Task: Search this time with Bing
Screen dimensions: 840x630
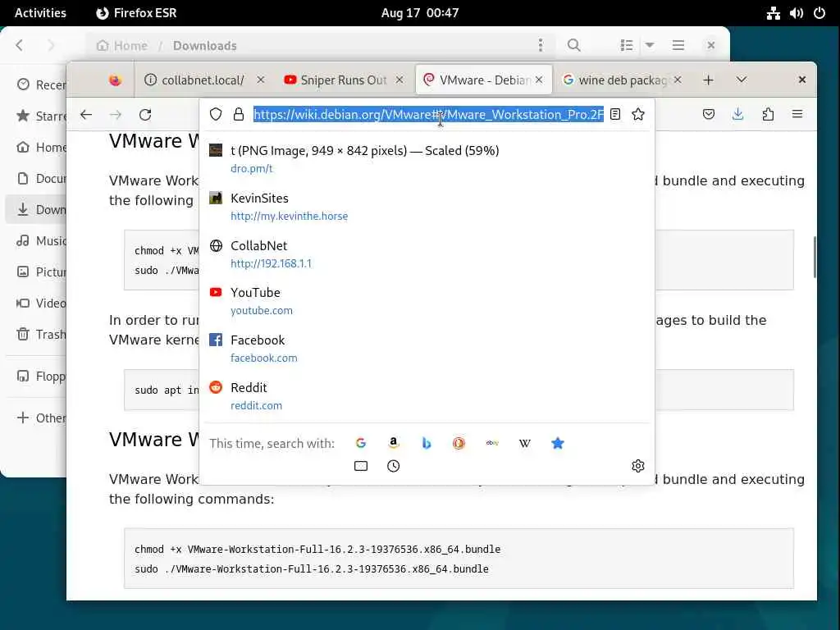Action: click(x=427, y=443)
